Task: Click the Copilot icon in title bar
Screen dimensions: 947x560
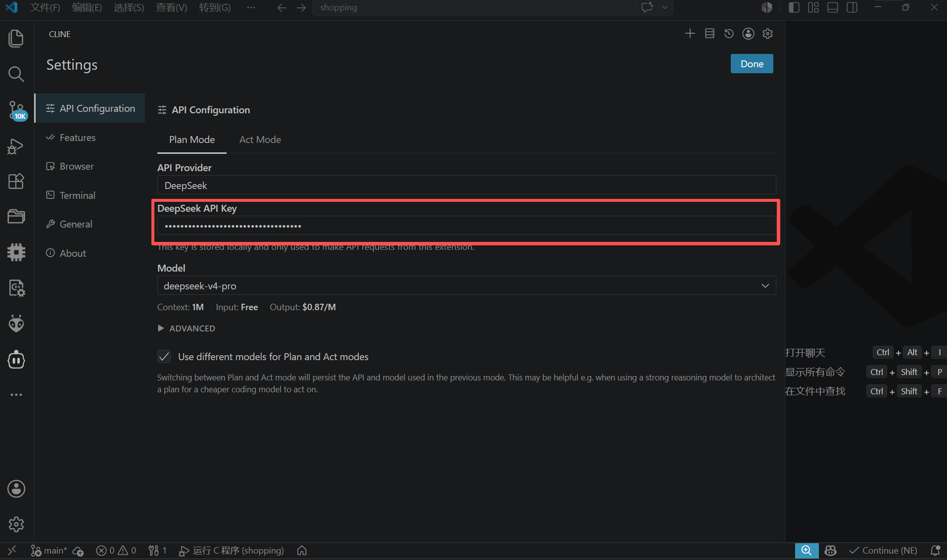Action: 767,7
